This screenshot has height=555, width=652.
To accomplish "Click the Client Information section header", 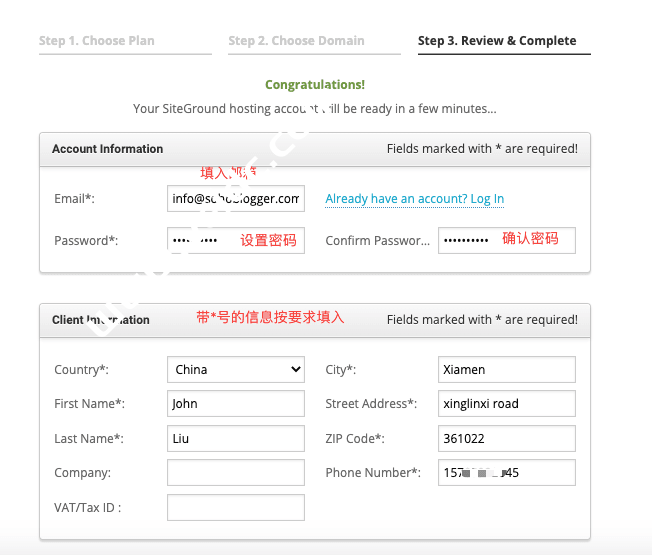I will [101, 320].
